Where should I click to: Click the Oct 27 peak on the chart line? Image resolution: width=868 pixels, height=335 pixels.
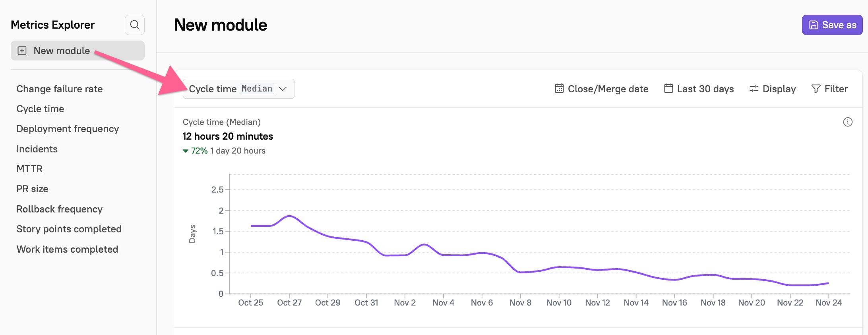click(289, 216)
